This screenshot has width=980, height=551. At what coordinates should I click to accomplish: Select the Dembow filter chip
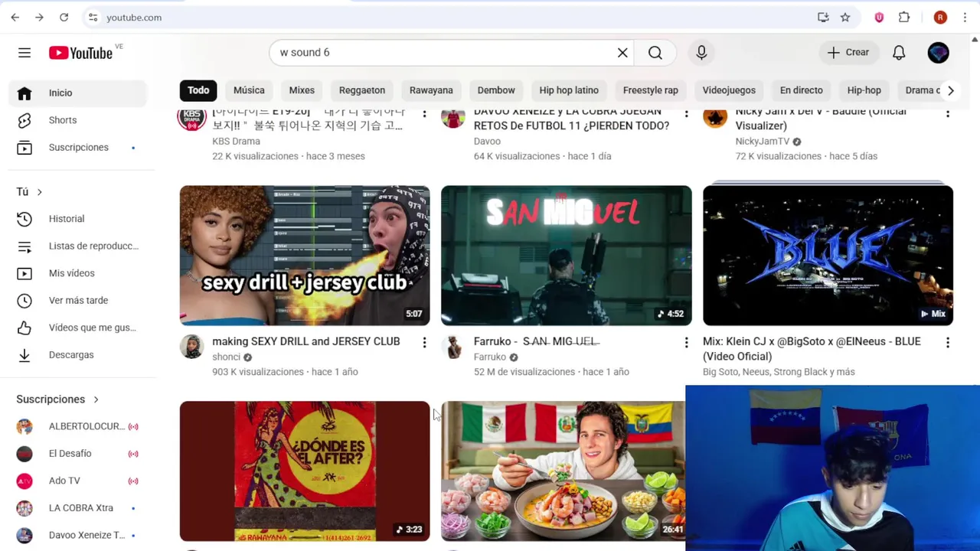[496, 90]
